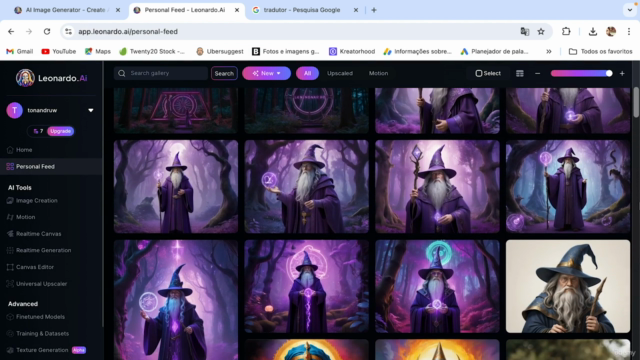
Task: Focus the Search gallery field
Action: 161,73
